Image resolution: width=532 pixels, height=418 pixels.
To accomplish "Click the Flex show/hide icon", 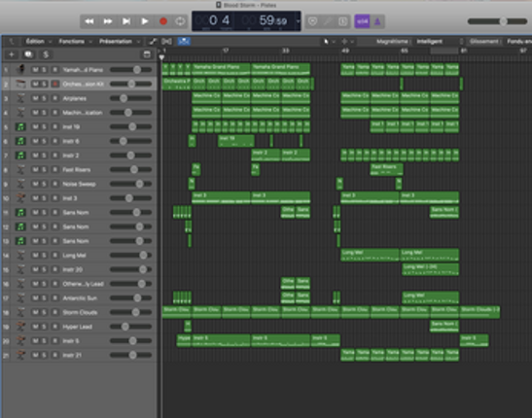I will [166, 42].
